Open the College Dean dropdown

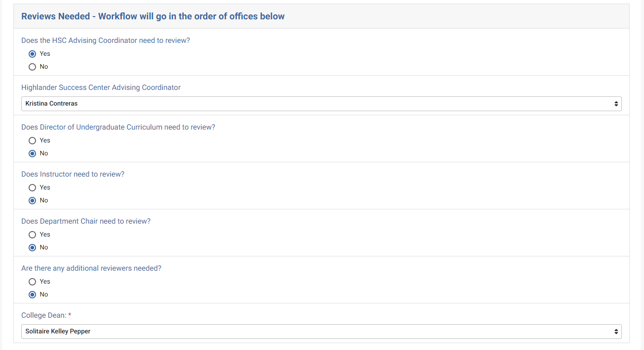[321, 332]
